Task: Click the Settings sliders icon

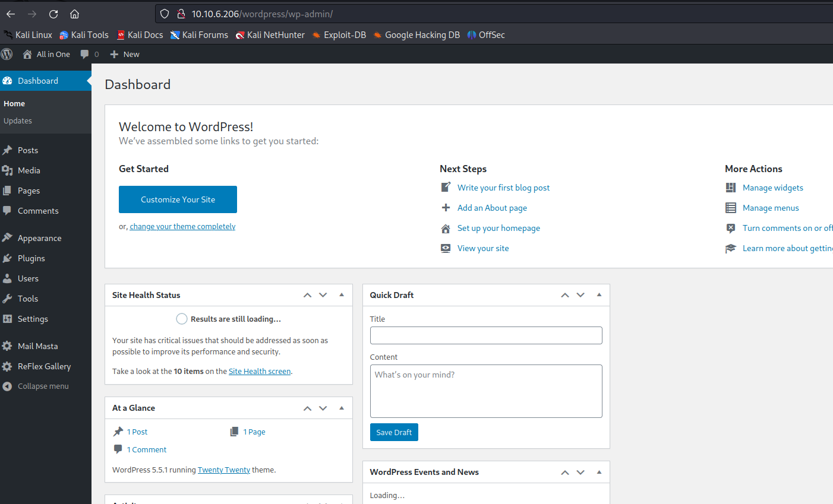Action: [x=7, y=319]
